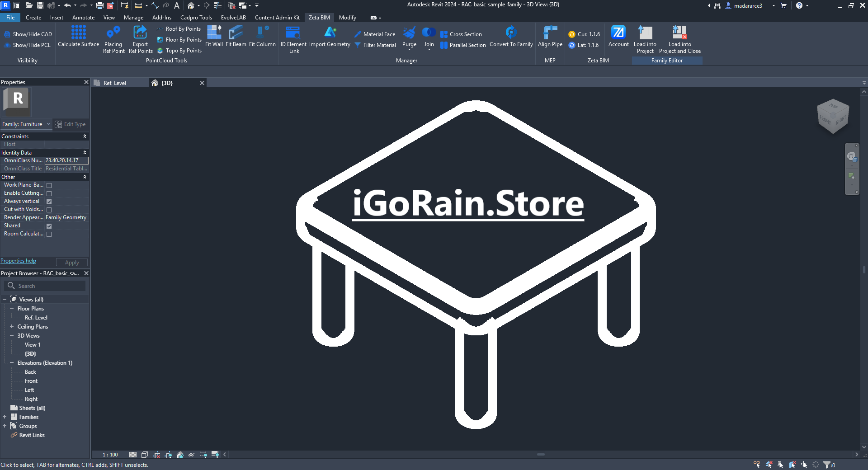
Task: Open the Family Type dropdown
Action: (49, 124)
